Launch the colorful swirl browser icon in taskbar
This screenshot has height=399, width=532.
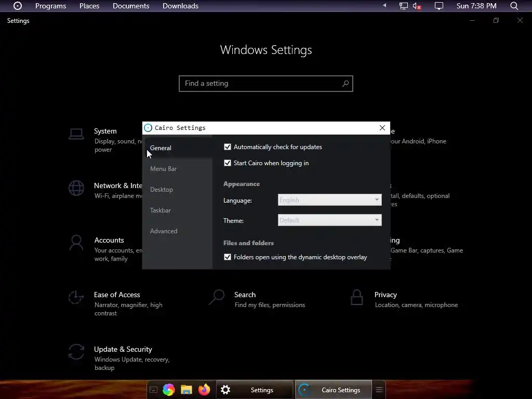[169, 390]
